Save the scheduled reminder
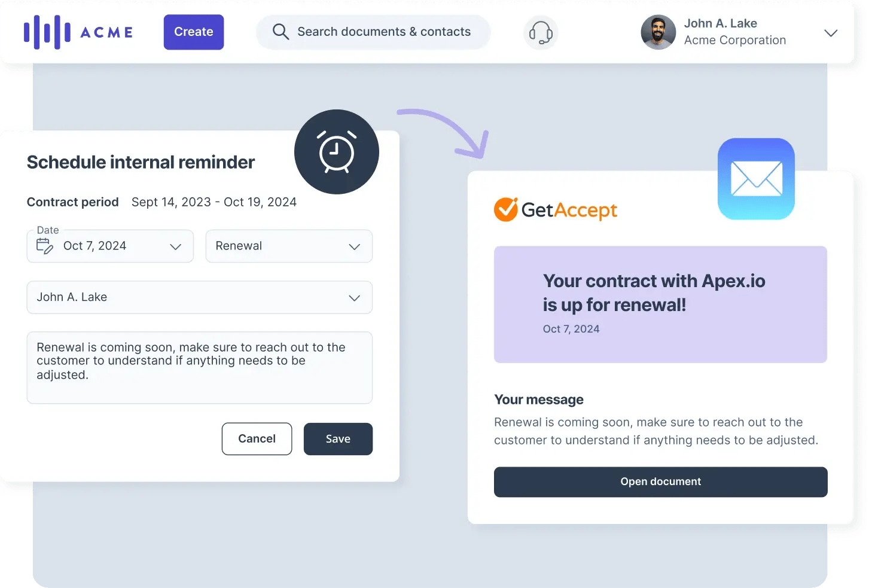 click(338, 439)
